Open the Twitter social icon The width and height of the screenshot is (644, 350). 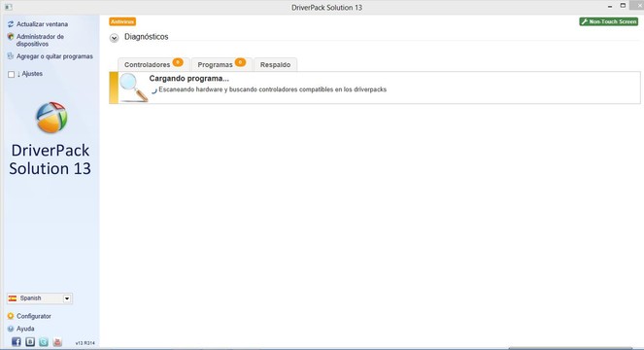pyautogui.click(x=44, y=342)
